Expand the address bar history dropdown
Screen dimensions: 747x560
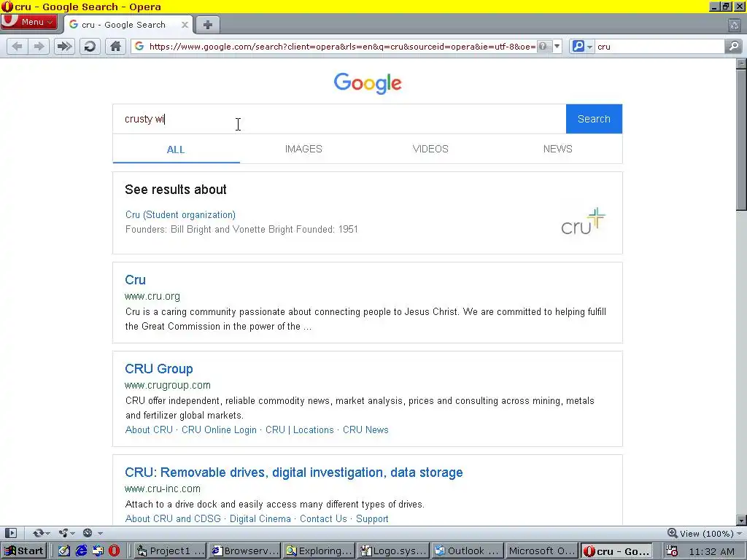click(557, 46)
